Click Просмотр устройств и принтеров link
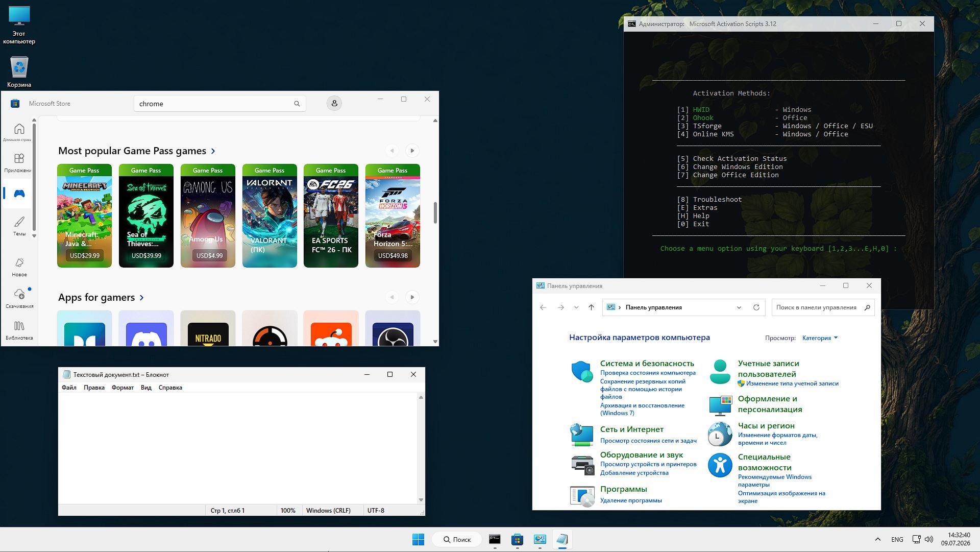The image size is (980, 552). pyautogui.click(x=648, y=464)
